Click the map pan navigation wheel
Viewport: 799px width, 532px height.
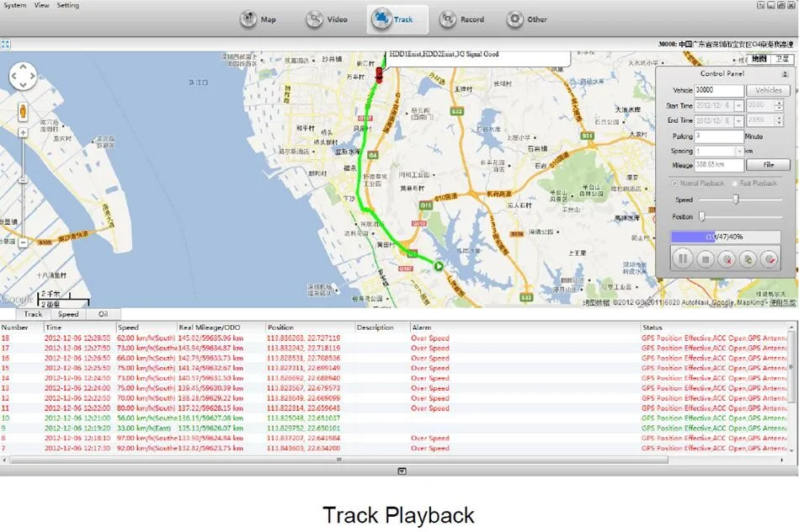23,77
